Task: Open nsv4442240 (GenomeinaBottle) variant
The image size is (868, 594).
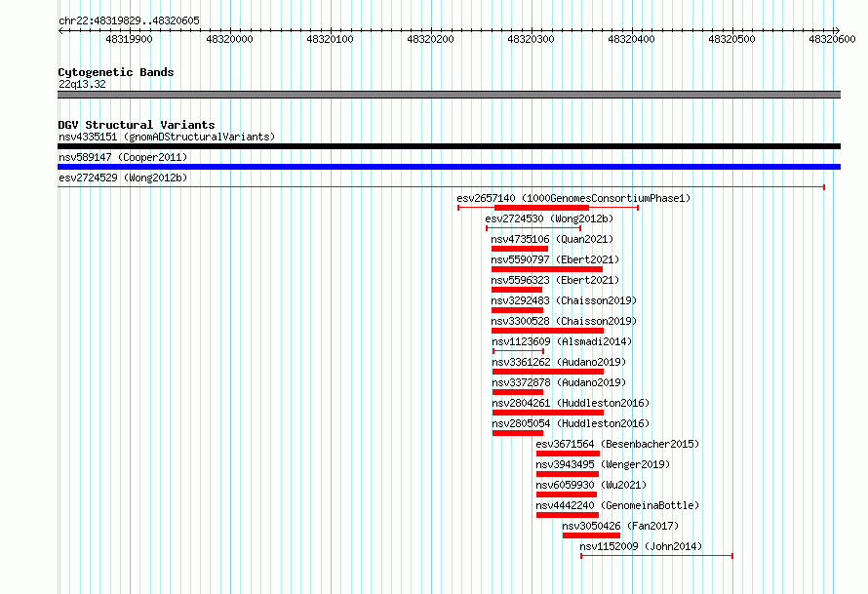Action: coord(617,505)
